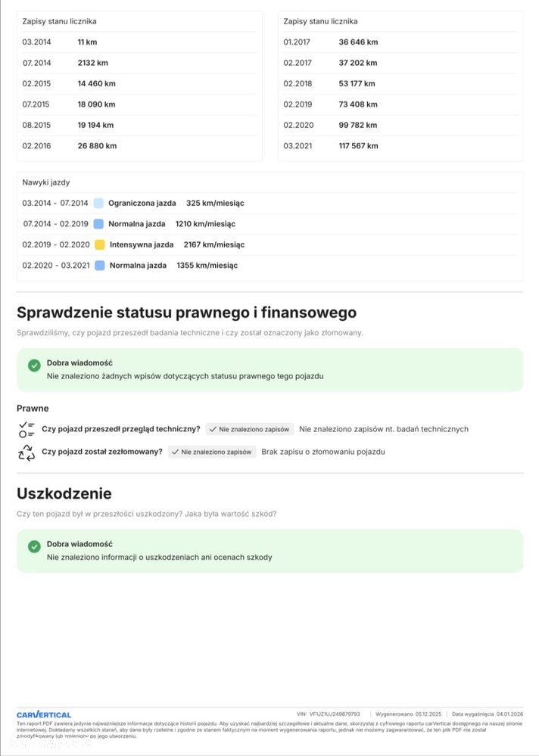Click the inspection 'Nie znaleziono zapisów' badge
The height and width of the screenshot is (756, 539).
[x=250, y=429]
